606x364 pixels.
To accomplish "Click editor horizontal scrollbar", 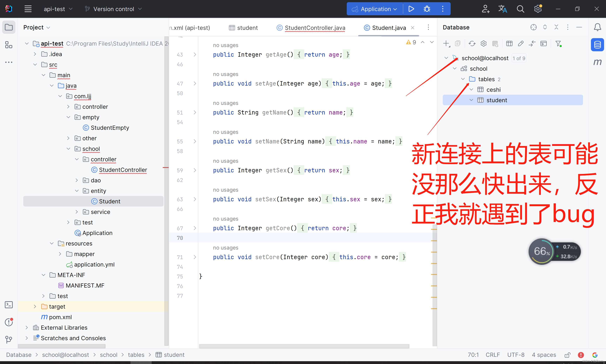I will [304, 346].
